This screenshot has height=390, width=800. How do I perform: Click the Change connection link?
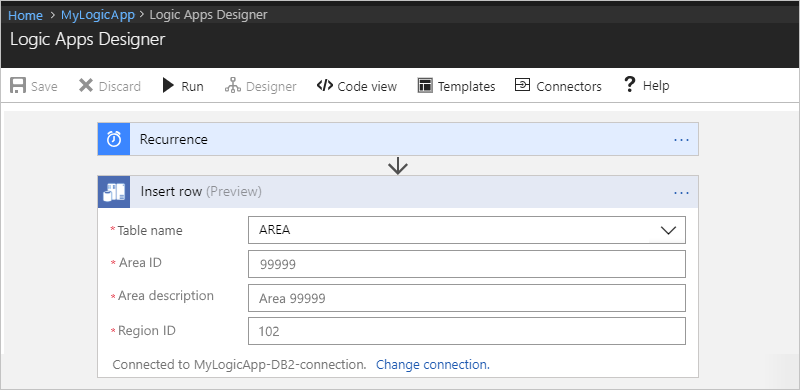(433, 364)
